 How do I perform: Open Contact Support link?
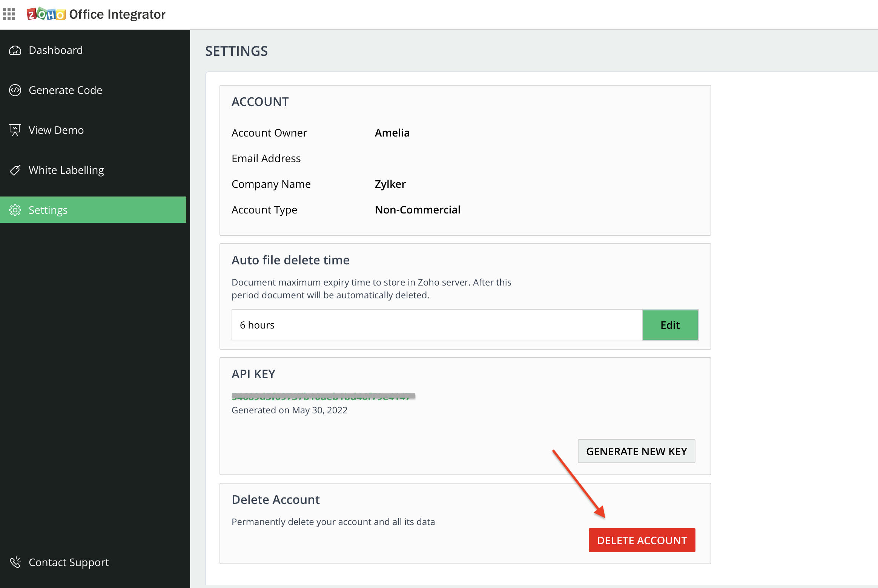(x=69, y=562)
